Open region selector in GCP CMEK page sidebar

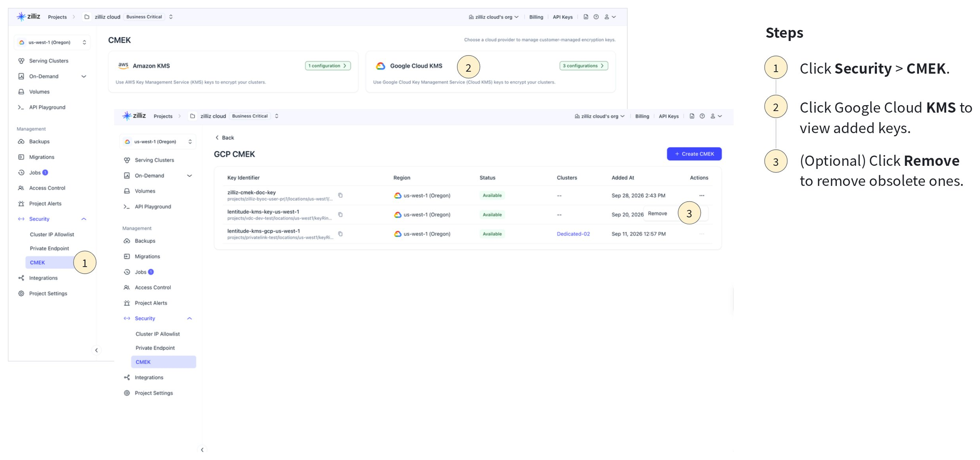click(158, 142)
